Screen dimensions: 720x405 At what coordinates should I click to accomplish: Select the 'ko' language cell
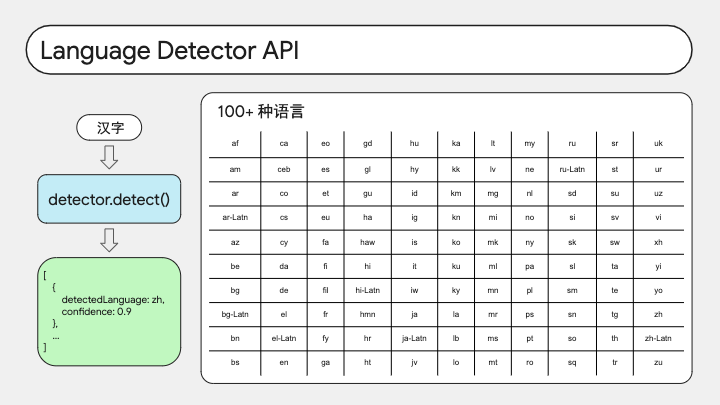click(x=456, y=242)
